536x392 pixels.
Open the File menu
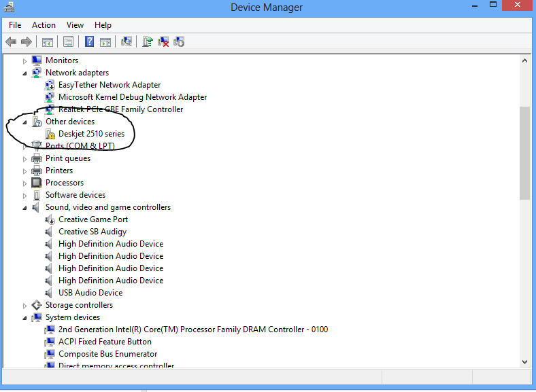coord(15,25)
